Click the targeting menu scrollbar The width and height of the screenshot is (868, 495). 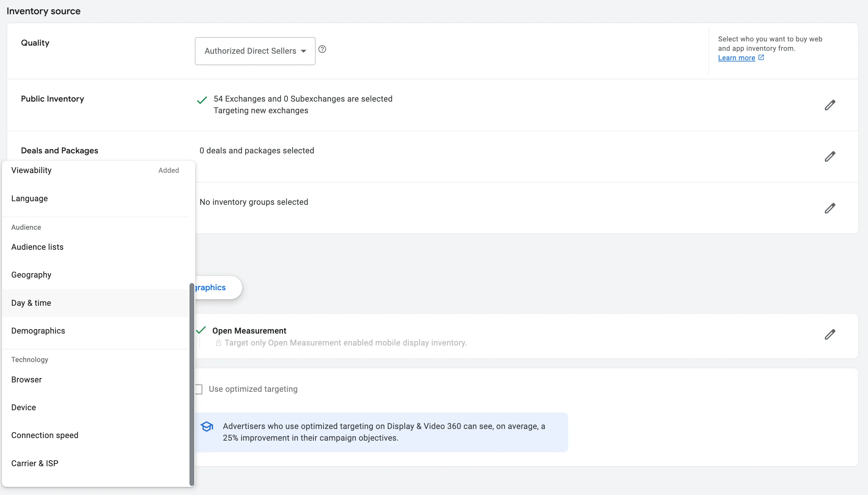click(192, 384)
